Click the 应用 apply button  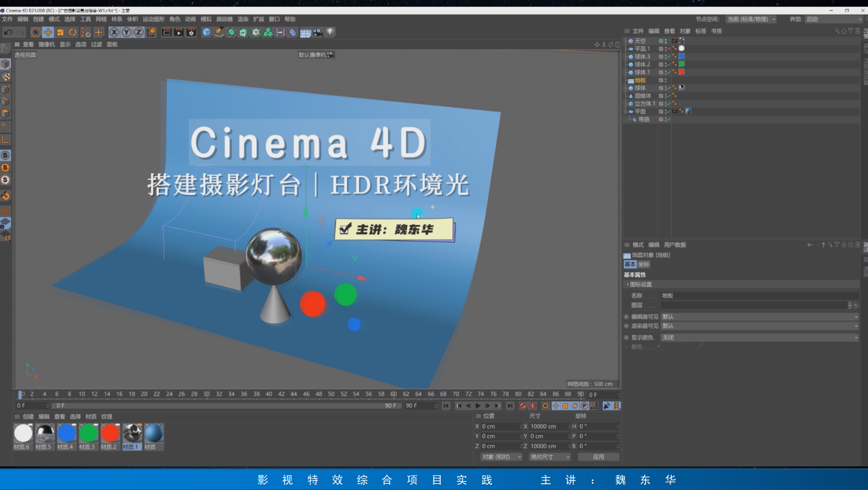(x=598, y=457)
